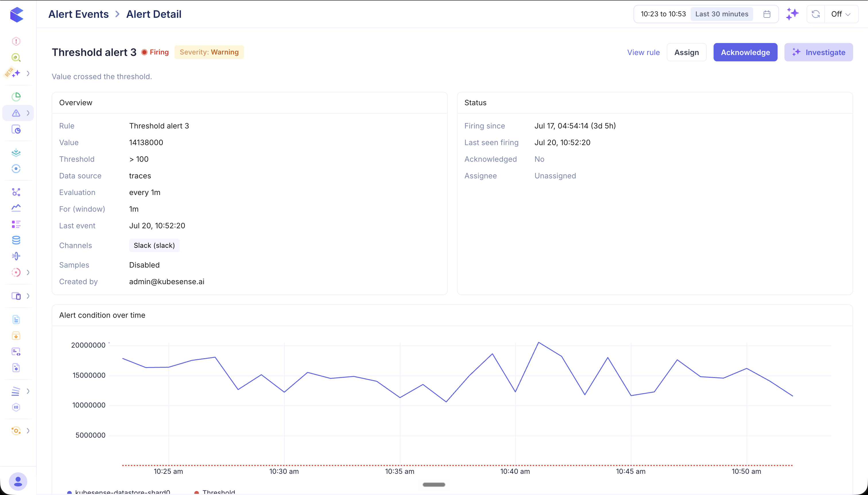Click the horizontal scrollbar handle below chart
This screenshot has height=495, width=868.
434,484
